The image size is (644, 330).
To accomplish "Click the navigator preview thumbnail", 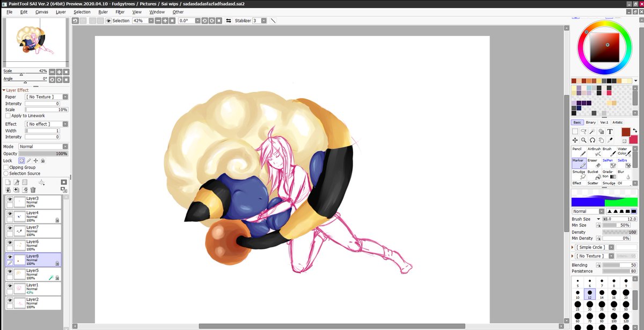I will pos(36,41).
